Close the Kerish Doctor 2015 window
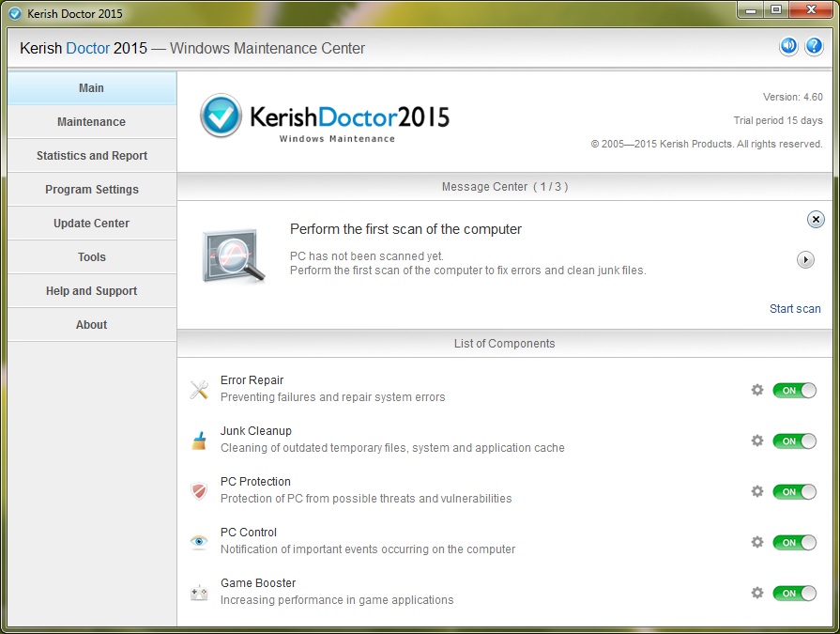The image size is (840, 634). point(811,9)
